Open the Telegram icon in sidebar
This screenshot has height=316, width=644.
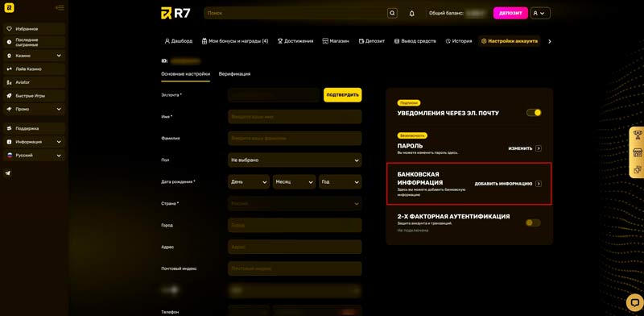point(7,173)
